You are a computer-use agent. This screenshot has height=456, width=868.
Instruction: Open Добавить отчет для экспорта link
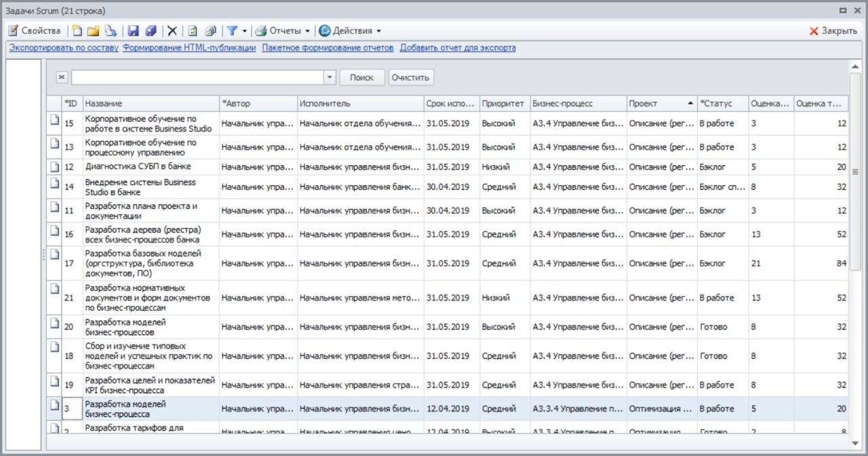(458, 48)
